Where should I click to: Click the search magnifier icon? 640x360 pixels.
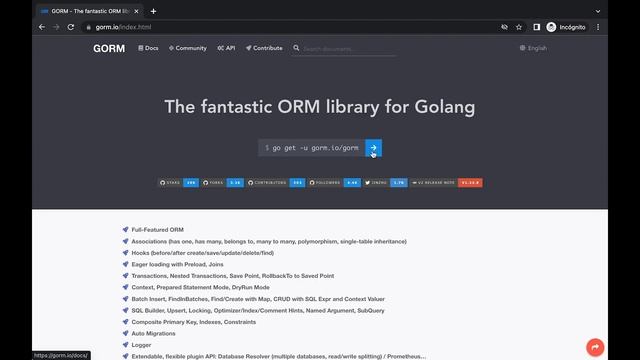click(x=296, y=48)
